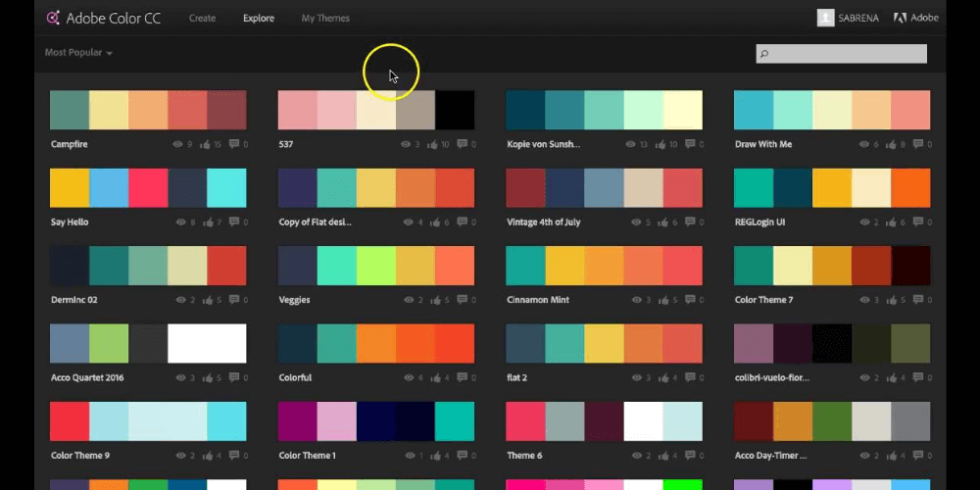980x490 pixels.
Task: Select the Acco Quartet 2016 palette strip
Action: coord(148,343)
